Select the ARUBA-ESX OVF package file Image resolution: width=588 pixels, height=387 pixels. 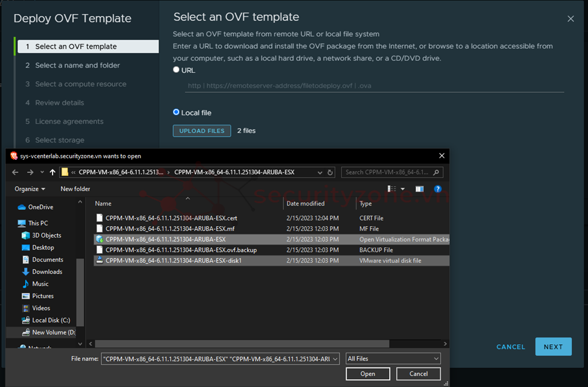pos(271,239)
